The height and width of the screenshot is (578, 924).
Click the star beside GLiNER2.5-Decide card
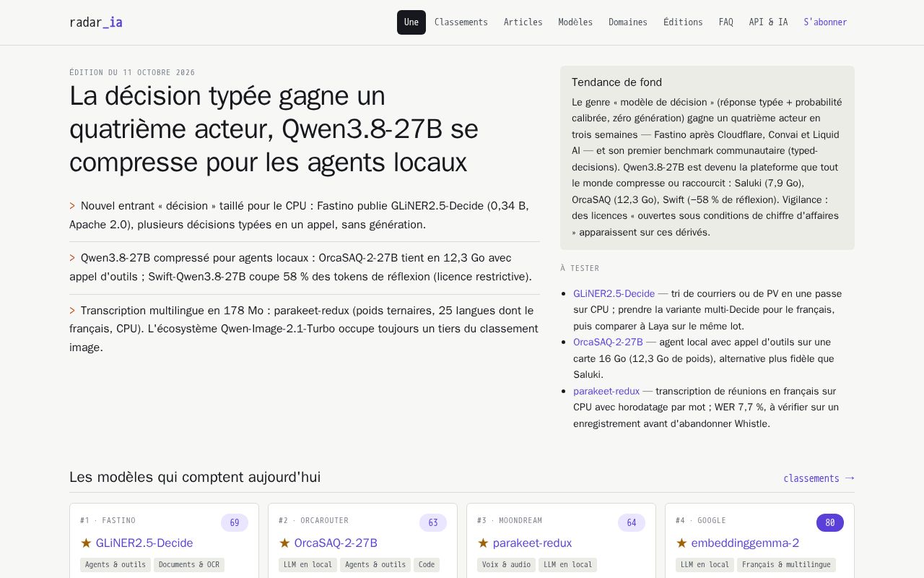click(86, 543)
